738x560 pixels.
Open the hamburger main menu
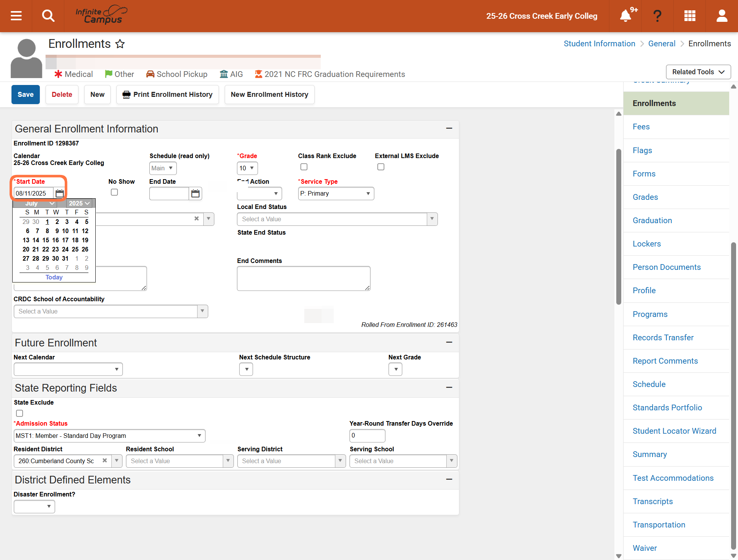(16, 16)
